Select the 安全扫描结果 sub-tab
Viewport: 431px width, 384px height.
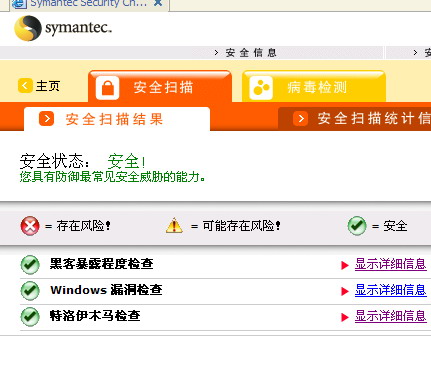pyautogui.click(x=117, y=119)
